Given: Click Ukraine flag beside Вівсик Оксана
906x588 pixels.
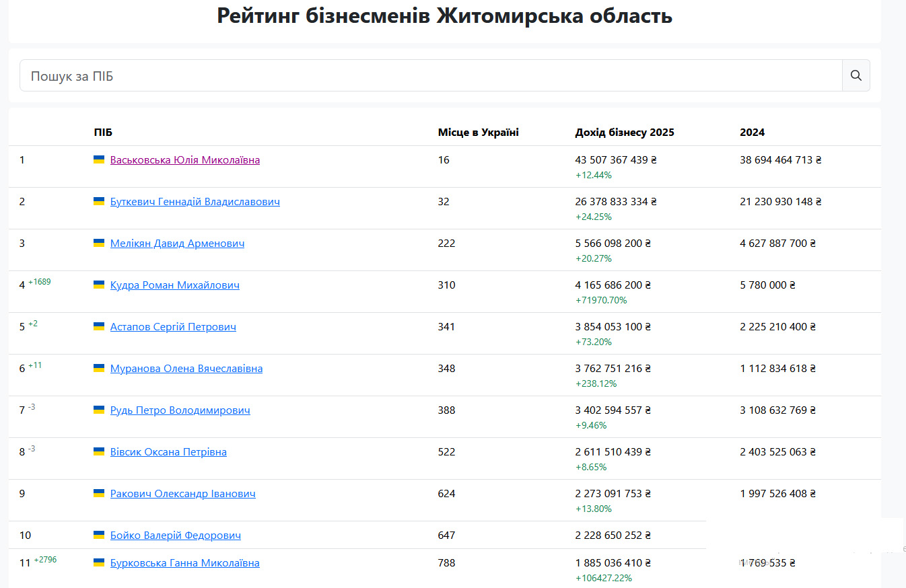Looking at the screenshot, I should pyautogui.click(x=99, y=451).
